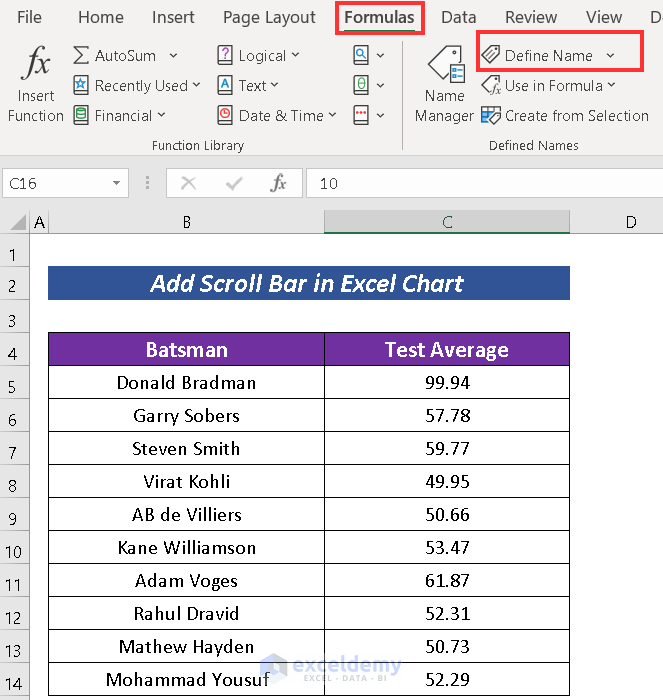Select column C header
Screen dimensions: 663x700
point(447,222)
